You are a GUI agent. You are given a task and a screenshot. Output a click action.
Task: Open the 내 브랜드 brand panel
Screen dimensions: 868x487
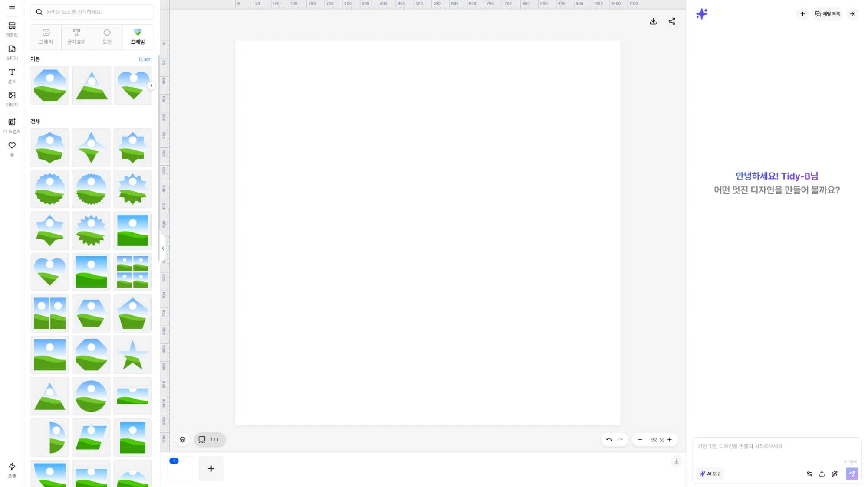click(12, 125)
